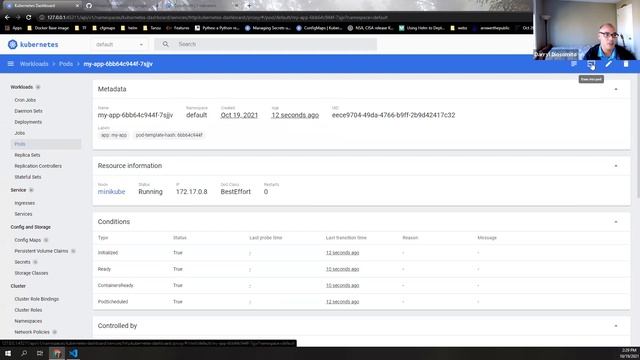
Task: Open the helm bookmark folder
Action: (x=129, y=28)
